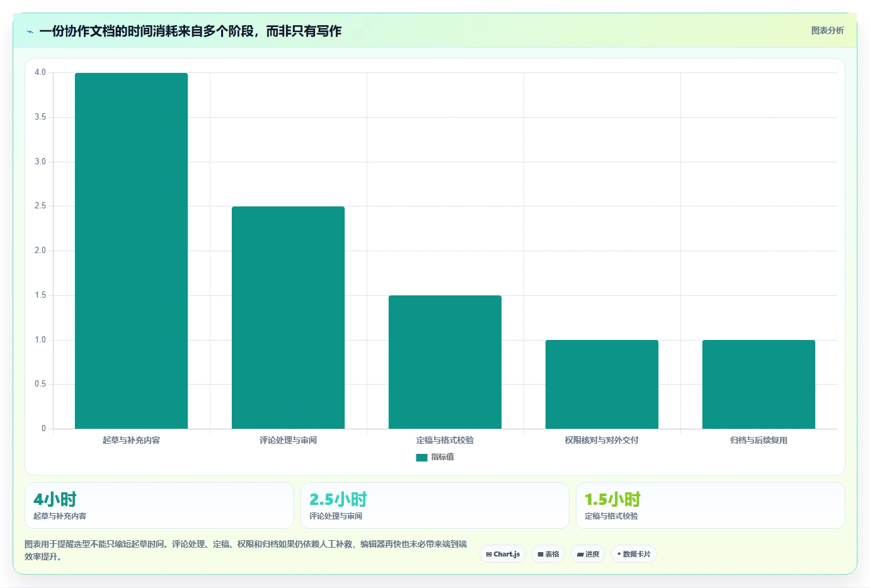Viewport: 870px width, 588px height.
Task: Click the 进度 tag chip
Action: click(588, 554)
